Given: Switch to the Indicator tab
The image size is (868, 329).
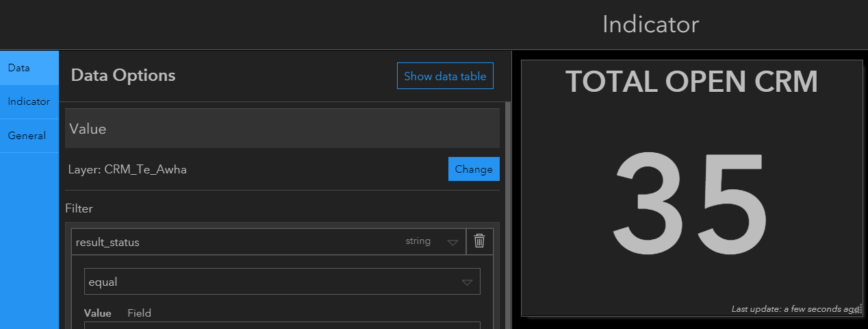Looking at the screenshot, I should (29, 101).
